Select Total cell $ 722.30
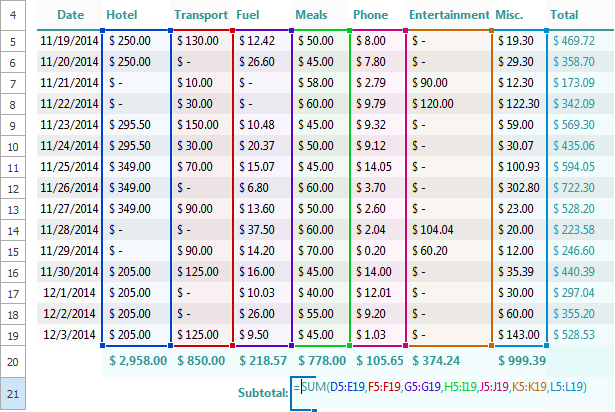Viewport: 615px width, 412px height. [x=574, y=188]
